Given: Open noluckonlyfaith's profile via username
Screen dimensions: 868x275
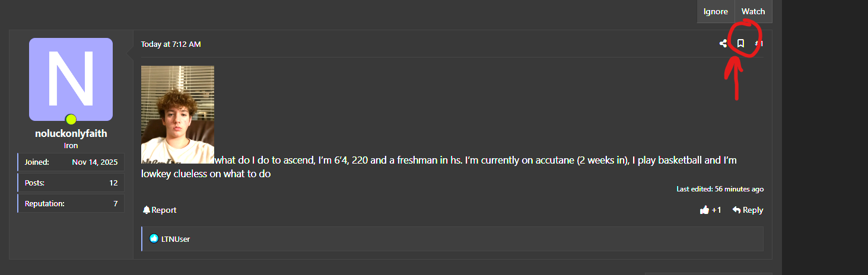Looking at the screenshot, I should [x=71, y=133].
